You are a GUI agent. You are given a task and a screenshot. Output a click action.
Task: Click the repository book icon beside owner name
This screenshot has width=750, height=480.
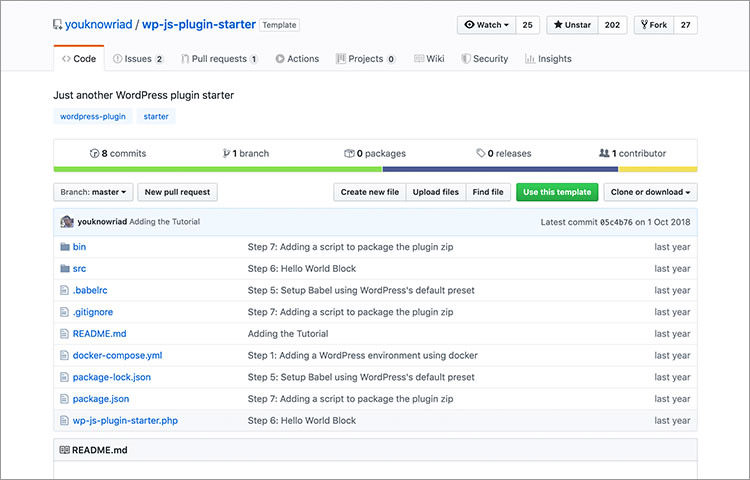(x=57, y=25)
